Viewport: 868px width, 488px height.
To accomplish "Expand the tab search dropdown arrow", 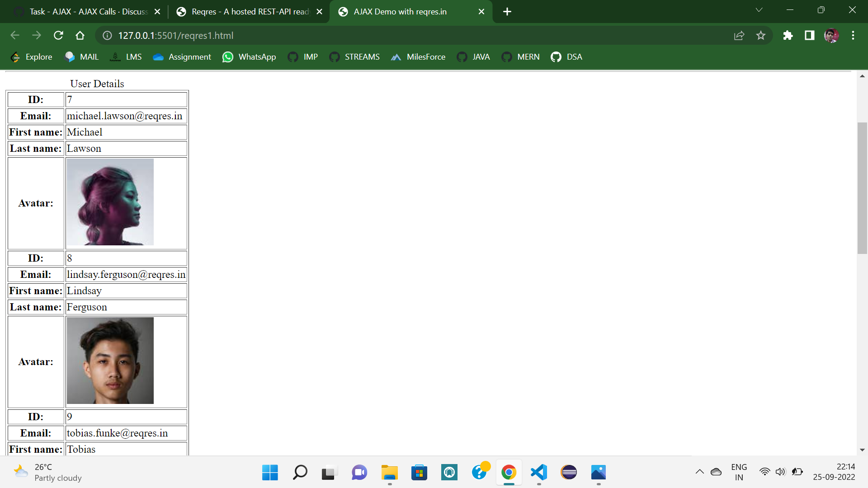I will click(x=759, y=10).
